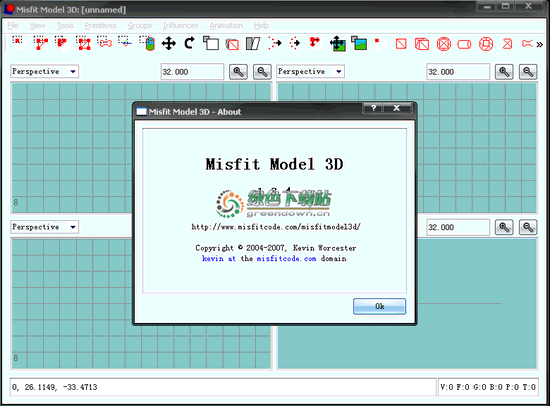
Task: Activate the Rotate tool curved arrow
Action: pyautogui.click(x=189, y=43)
